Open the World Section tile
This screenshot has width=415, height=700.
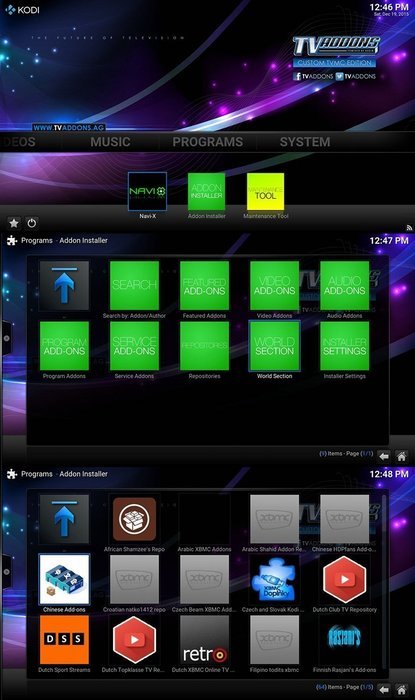point(274,346)
